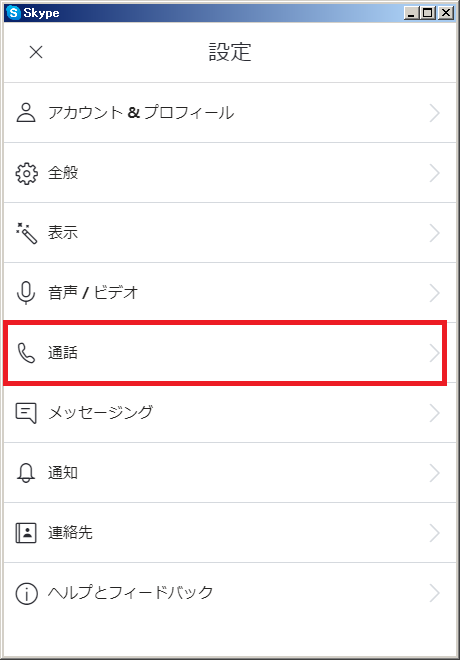Click the person icon for Account & Profile
The height and width of the screenshot is (660, 460).
[26, 113]
